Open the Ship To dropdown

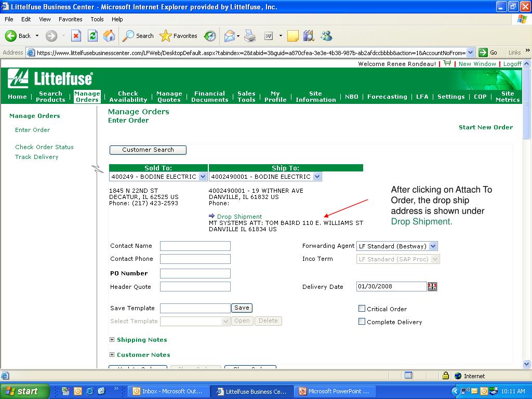pos(317,177)
